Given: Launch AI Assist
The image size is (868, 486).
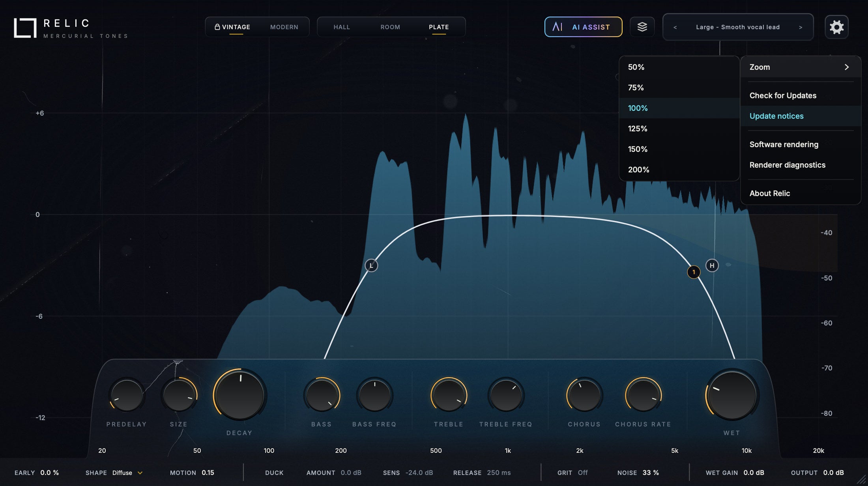Looking at the screenshot, I should (583, 27).
